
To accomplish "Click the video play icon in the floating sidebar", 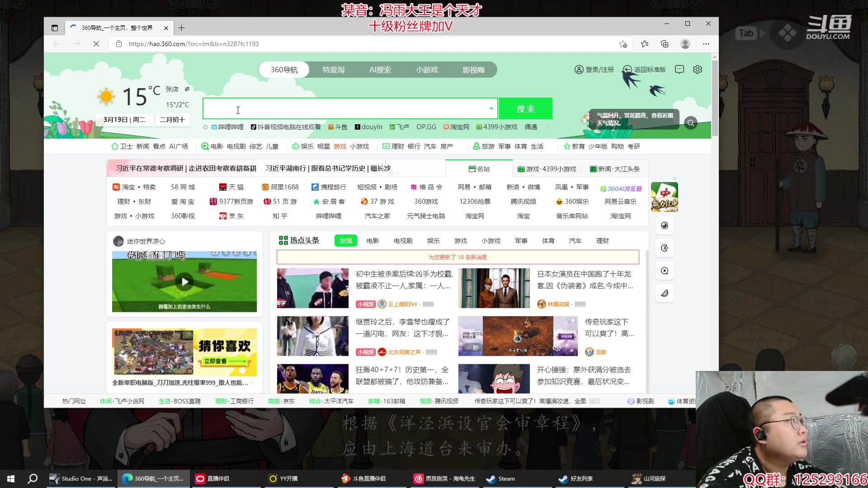I will pos(664,270).
